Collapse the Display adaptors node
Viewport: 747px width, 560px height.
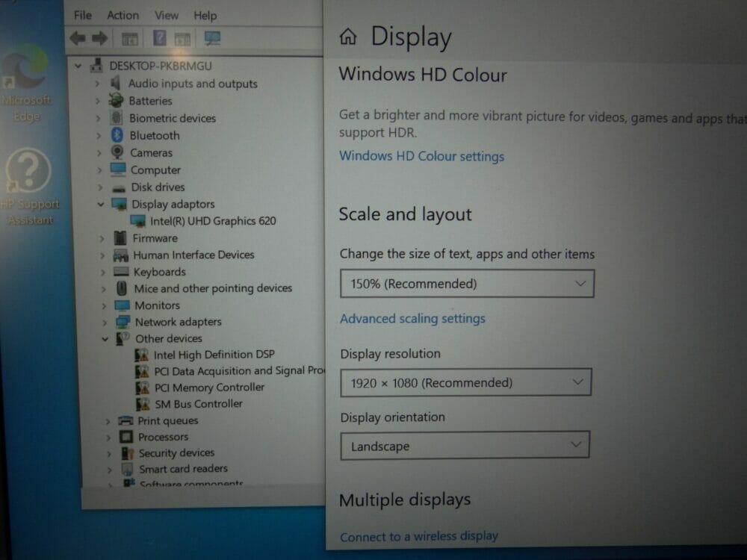click(101, 205)
